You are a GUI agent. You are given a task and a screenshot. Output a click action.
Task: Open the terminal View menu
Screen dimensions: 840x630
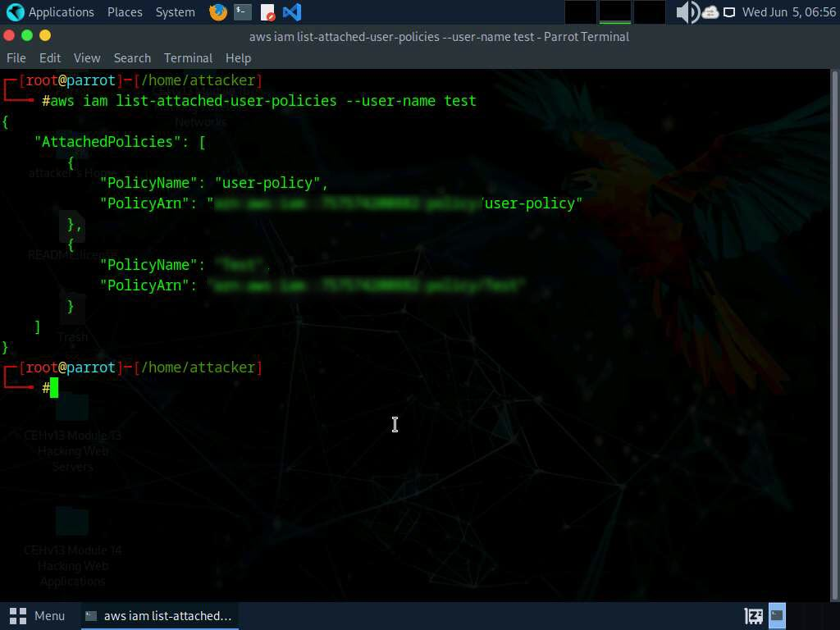[x=87, y=58]
